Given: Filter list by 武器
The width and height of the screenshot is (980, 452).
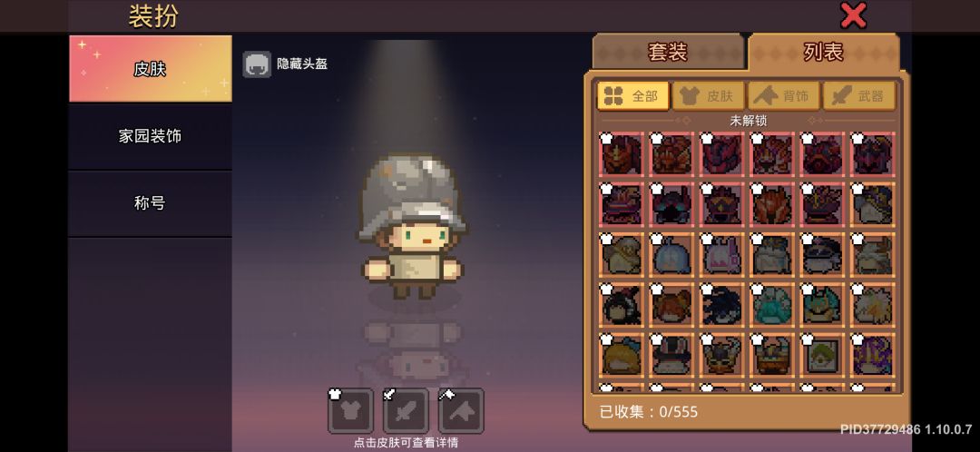Looking at the screenshot, I should [858, 96].
